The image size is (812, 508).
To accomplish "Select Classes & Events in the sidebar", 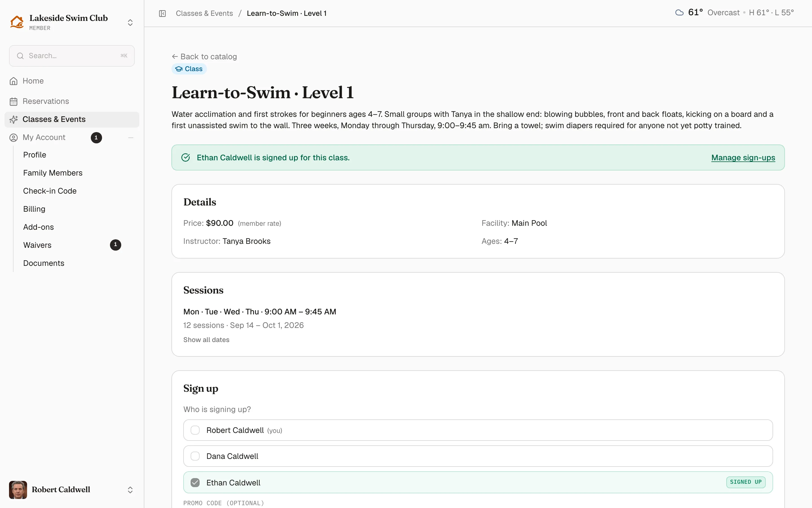I will click(72, 120).
